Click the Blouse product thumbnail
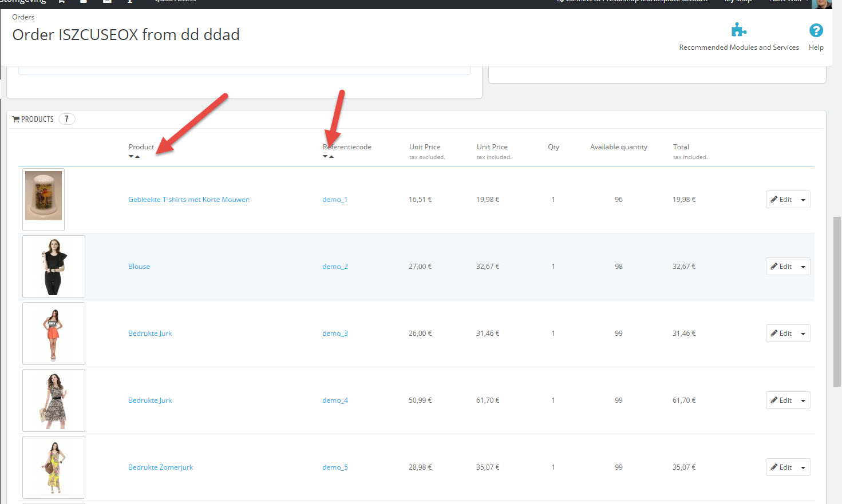Viewport: 842px width, 504px height. click(x=54, y=267)
